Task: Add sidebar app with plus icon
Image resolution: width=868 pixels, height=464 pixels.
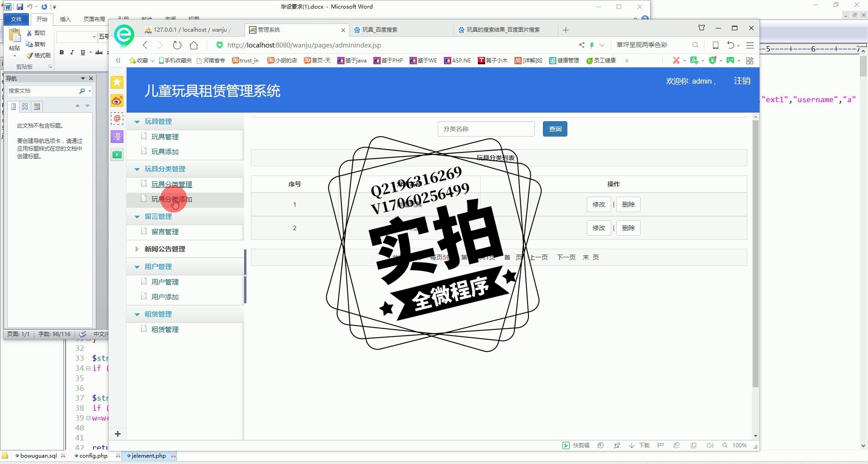Action: (x=118, y=434)
